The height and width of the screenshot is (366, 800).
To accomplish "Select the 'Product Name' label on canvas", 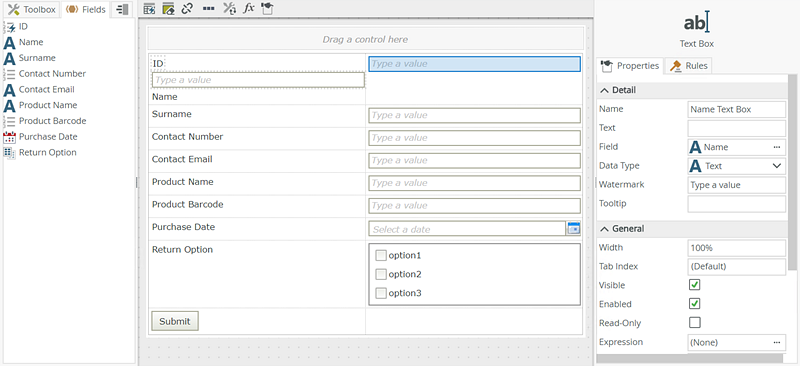I will 183,182.
